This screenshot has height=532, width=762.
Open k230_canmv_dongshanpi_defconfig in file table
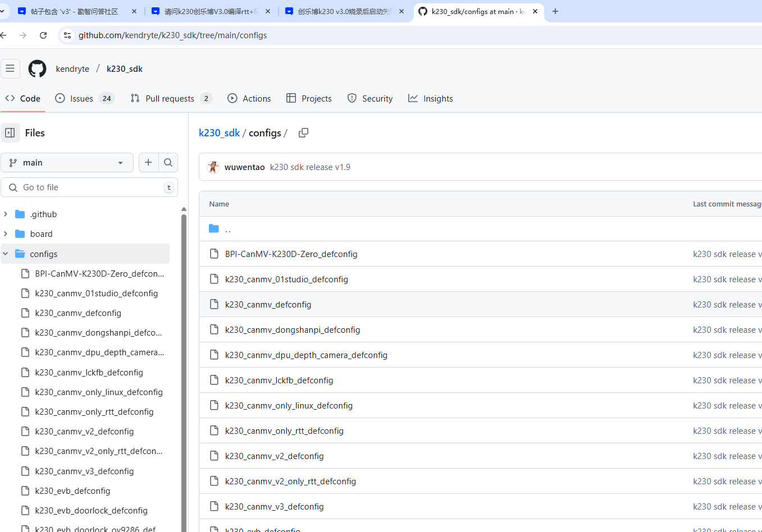(293, 330)
